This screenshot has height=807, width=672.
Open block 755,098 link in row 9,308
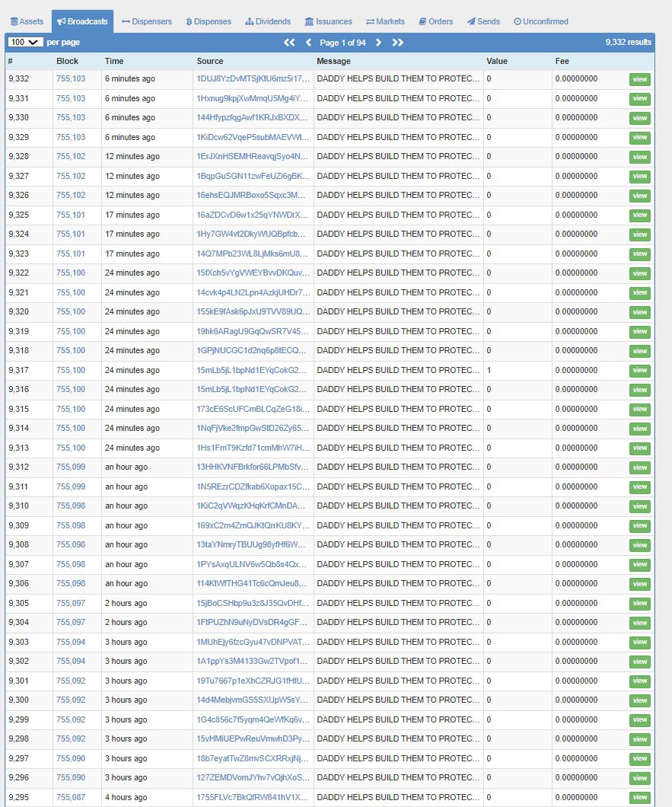click(71, 544)
